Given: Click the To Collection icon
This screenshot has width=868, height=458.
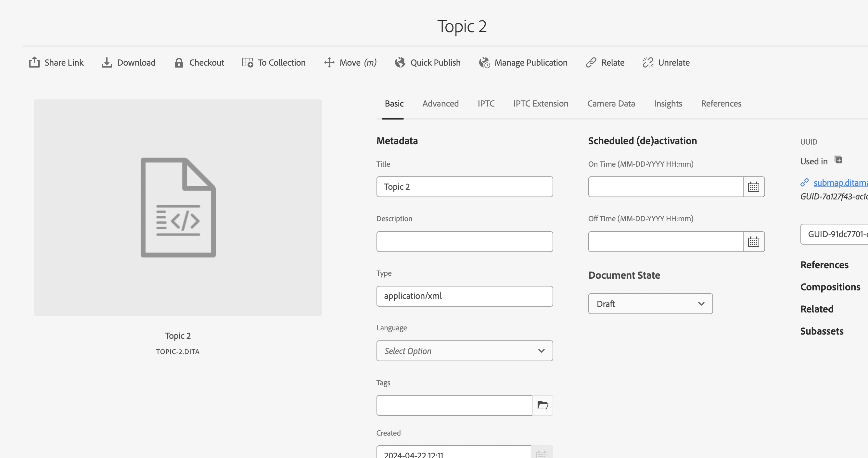Looking at the screenshot, I should [x=247, y=62].
